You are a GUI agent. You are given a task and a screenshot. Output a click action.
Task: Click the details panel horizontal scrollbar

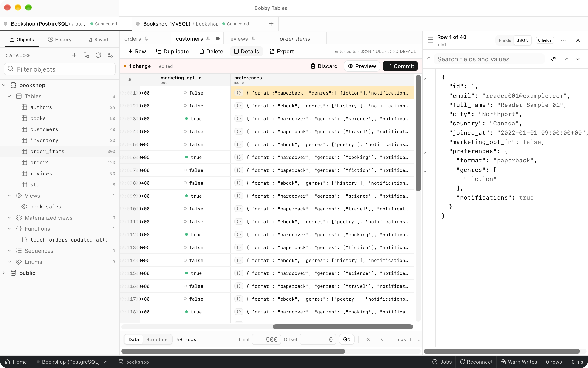502,351
